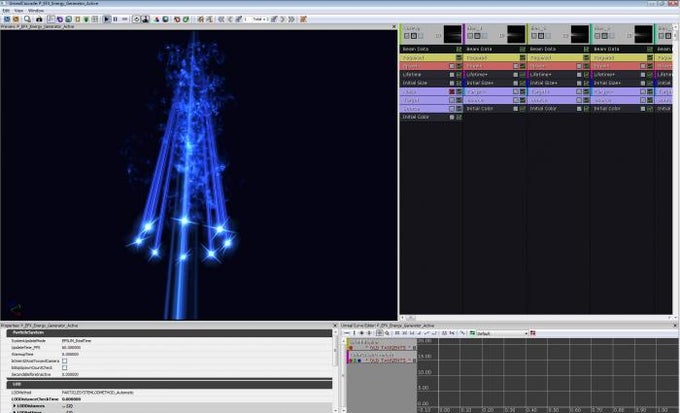Jump to highest LOD double-right arrow
The height and width of the screenshot is (413, 680).
(x=291, y=19)
